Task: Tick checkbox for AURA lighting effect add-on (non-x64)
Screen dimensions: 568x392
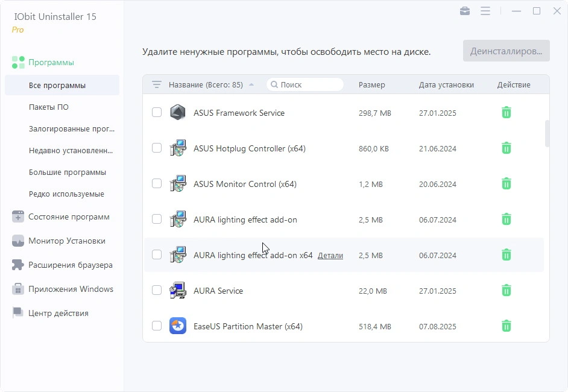Action: click(x=157, y=219)
